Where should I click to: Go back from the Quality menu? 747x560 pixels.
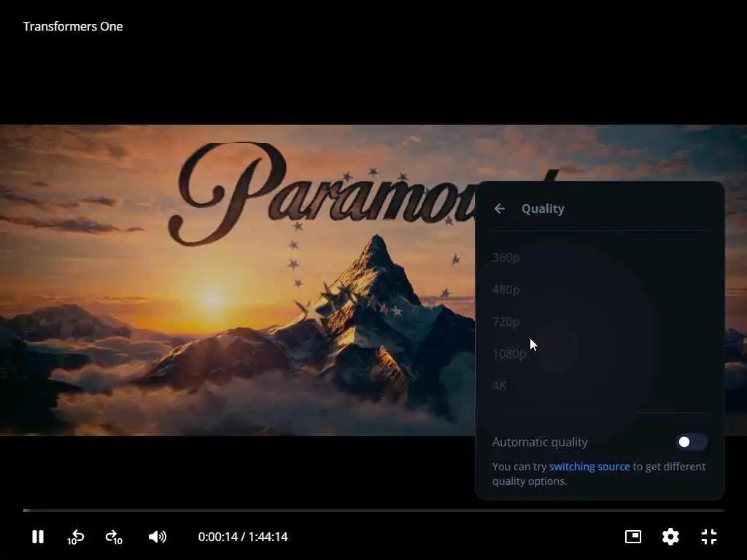pyautogui.click(x=499, y=209)
